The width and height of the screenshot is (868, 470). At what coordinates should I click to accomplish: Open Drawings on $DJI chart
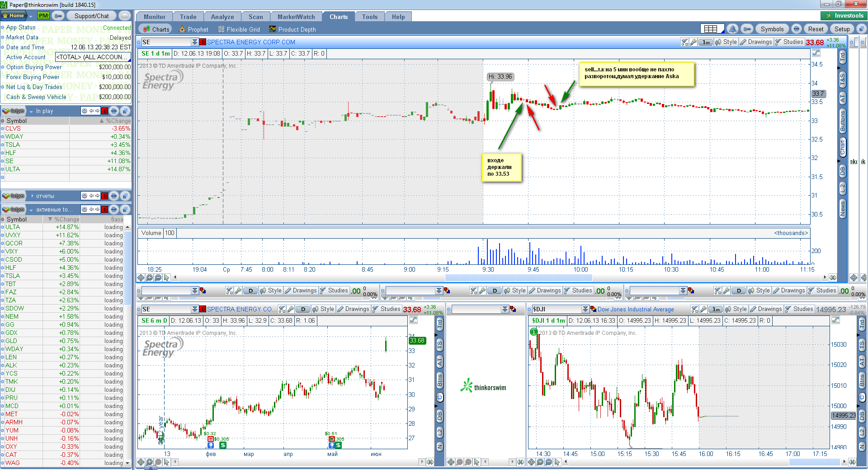pyautogui.click(x=766, y=309)
